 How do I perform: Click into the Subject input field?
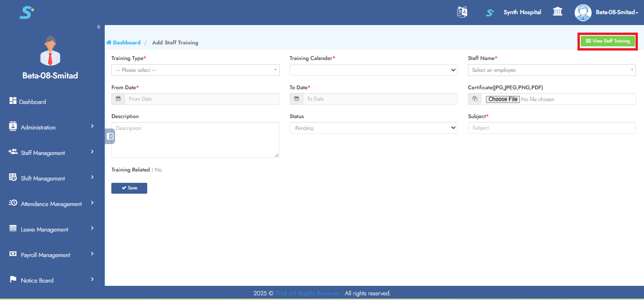pos(552,128)
